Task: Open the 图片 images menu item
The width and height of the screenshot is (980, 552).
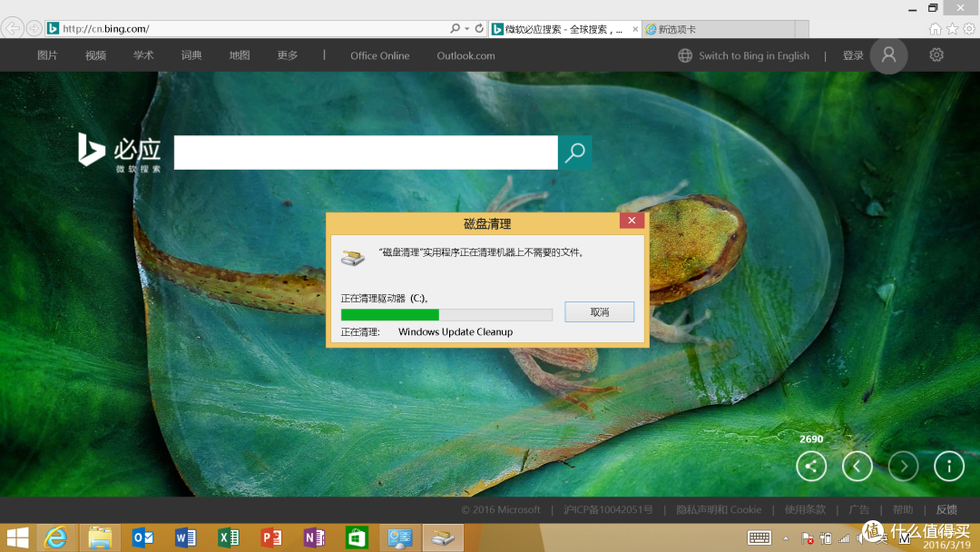Action: (47, 55)
